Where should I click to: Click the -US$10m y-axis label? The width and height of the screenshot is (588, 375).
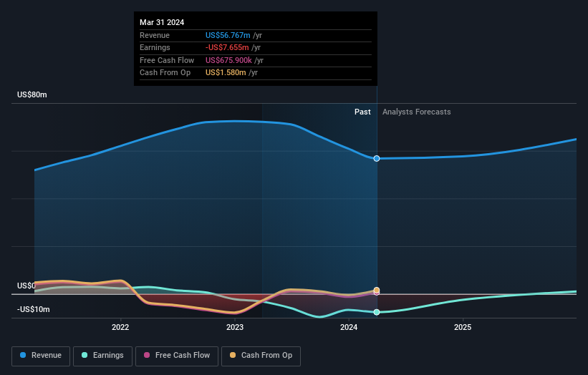click(34, 309)
